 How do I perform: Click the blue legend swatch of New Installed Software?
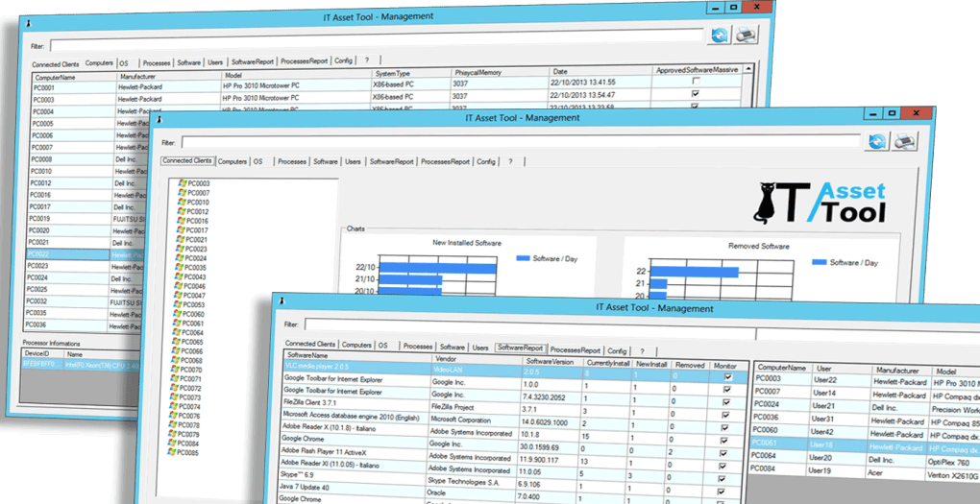tap(524, 259)
